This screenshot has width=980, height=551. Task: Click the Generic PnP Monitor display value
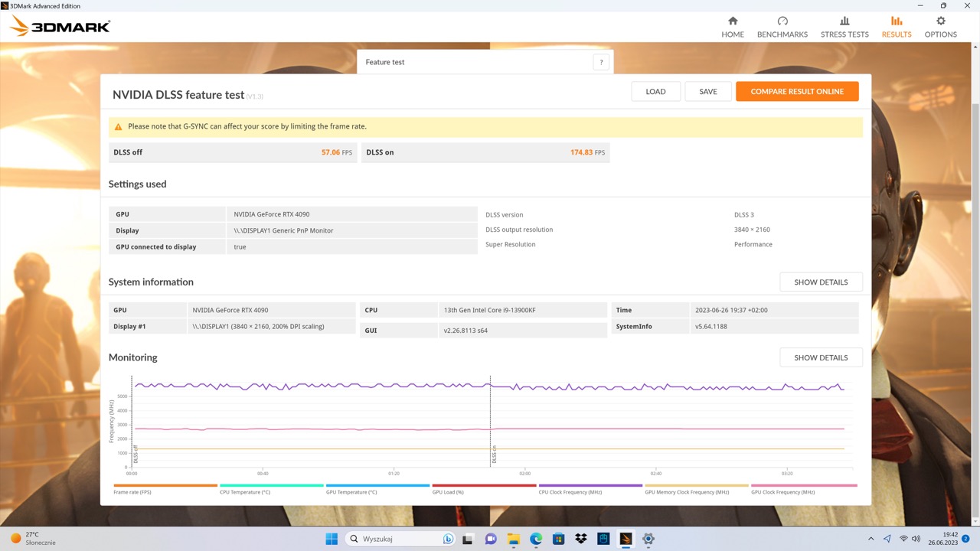point(283,230)
